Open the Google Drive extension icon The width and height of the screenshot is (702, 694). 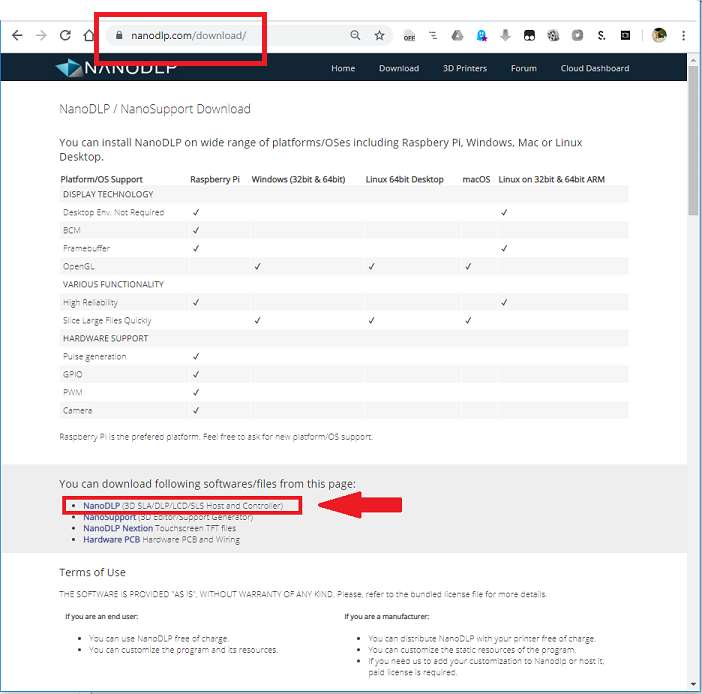[x=457, y=35]
